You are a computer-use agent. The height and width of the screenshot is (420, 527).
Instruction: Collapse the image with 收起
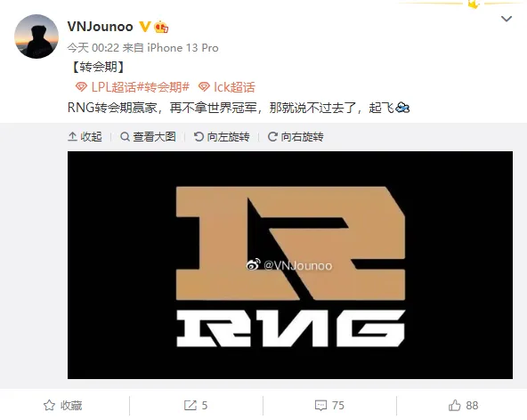85,137
